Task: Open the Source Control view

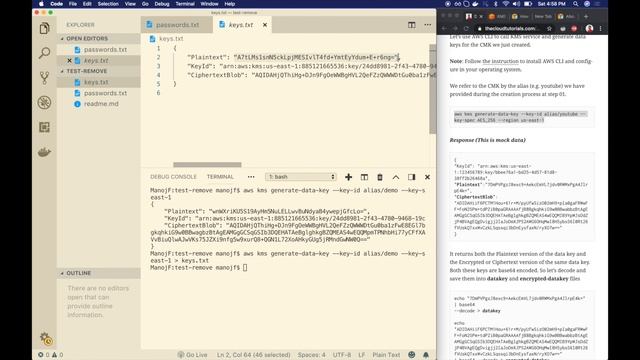Action: (44, 78)
